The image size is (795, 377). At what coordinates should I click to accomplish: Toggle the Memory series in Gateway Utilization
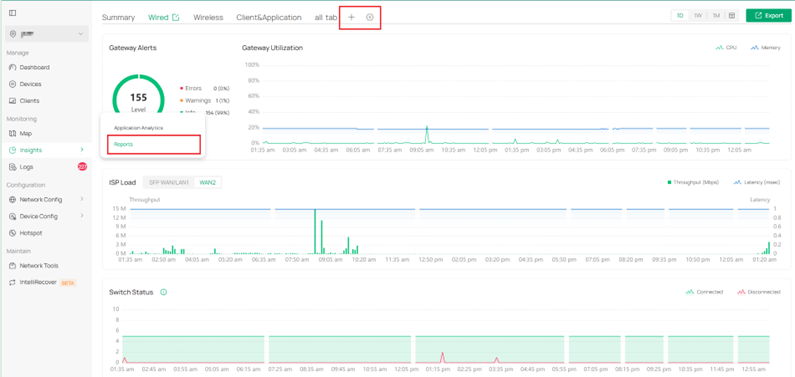coord(766,48)
